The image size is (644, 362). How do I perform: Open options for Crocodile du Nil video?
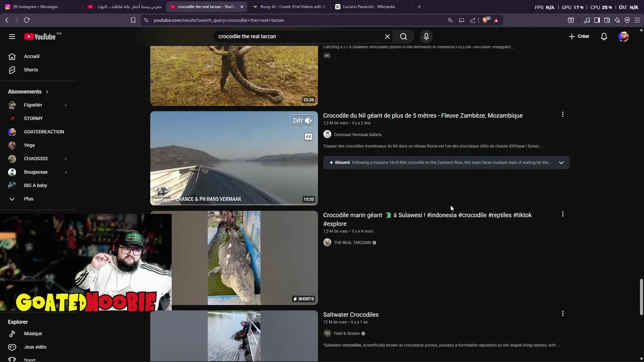(562, 115)
